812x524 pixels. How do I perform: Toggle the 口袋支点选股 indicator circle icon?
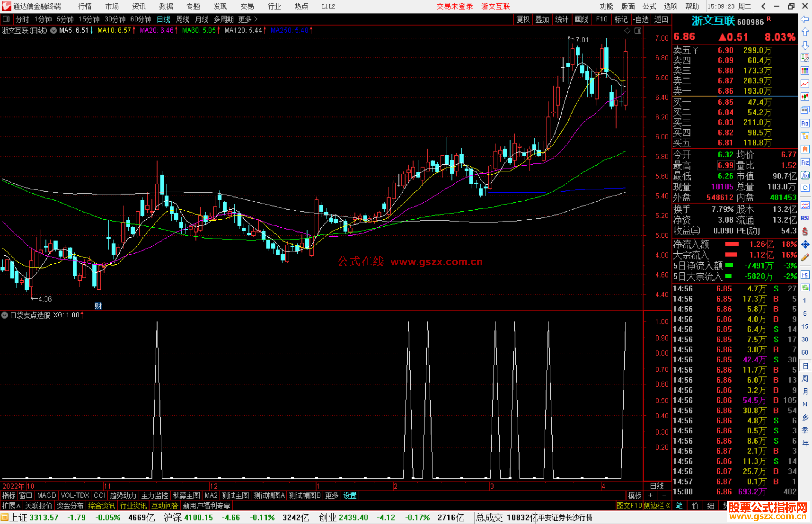(5, 315)
